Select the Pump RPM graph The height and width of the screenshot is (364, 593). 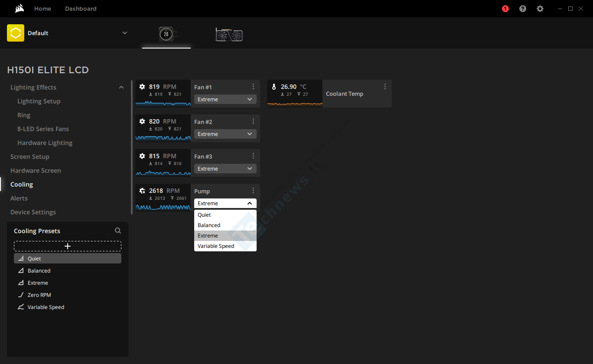[x=163, y=207]
